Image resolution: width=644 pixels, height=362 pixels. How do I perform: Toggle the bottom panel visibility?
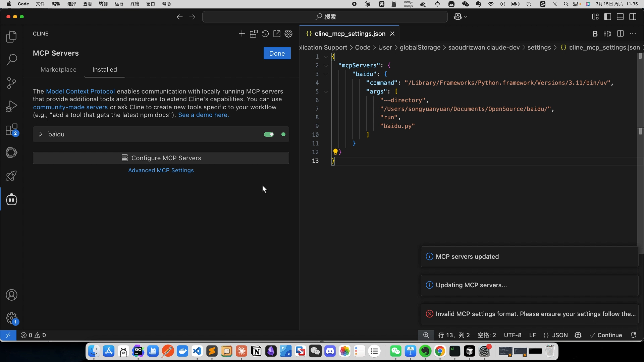tap(620, 17)
